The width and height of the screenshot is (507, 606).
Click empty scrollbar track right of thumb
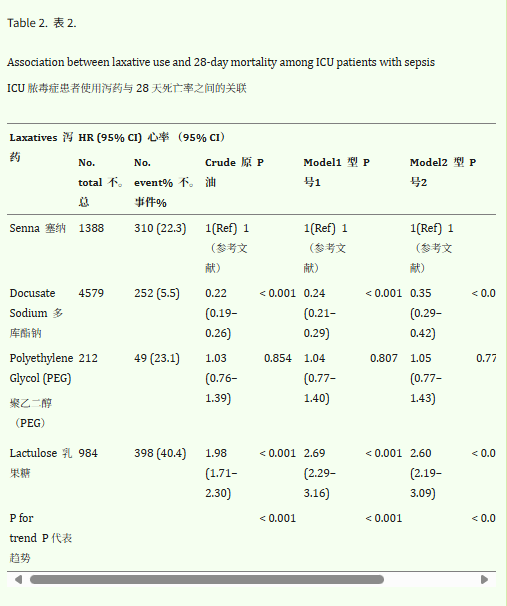432,579
